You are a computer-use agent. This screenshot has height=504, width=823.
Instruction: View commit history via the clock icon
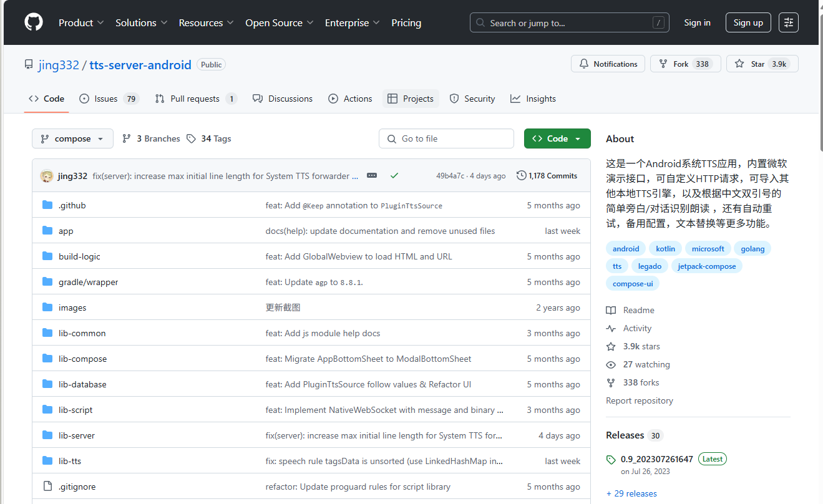[x=522, y=175]
